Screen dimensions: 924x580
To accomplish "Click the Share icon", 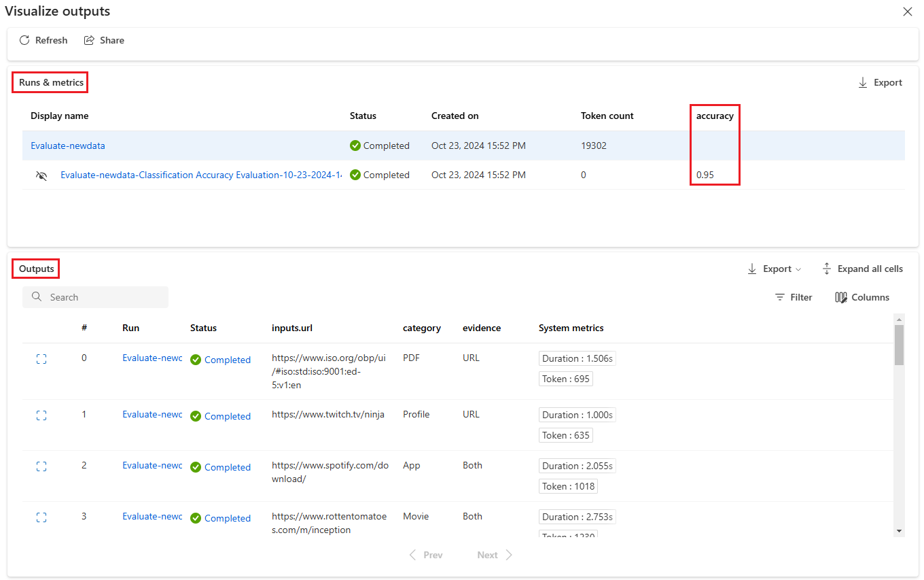I will [x=89, y=40].
